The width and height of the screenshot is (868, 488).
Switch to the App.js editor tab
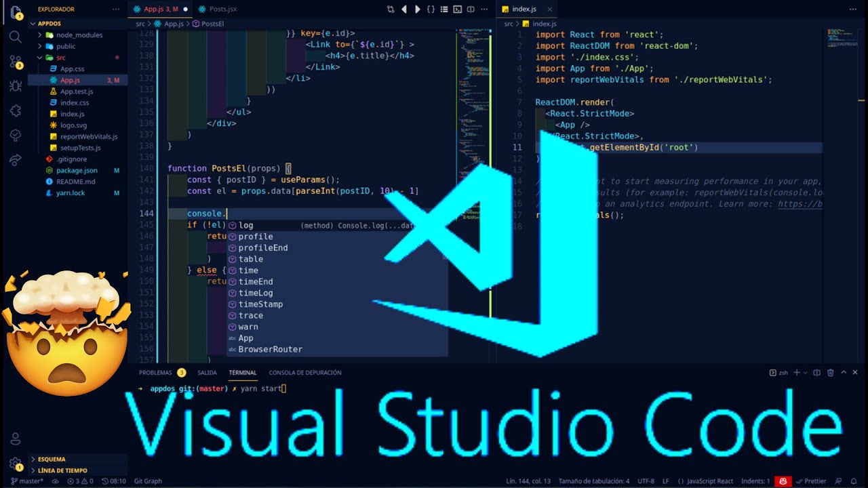pos(160,9)
